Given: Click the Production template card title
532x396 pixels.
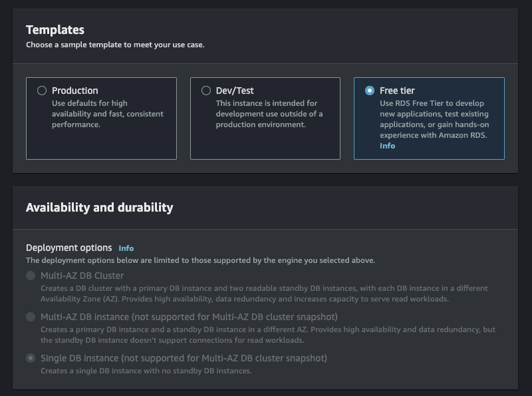Looking at the screenshot, I should tap(74, 91).
